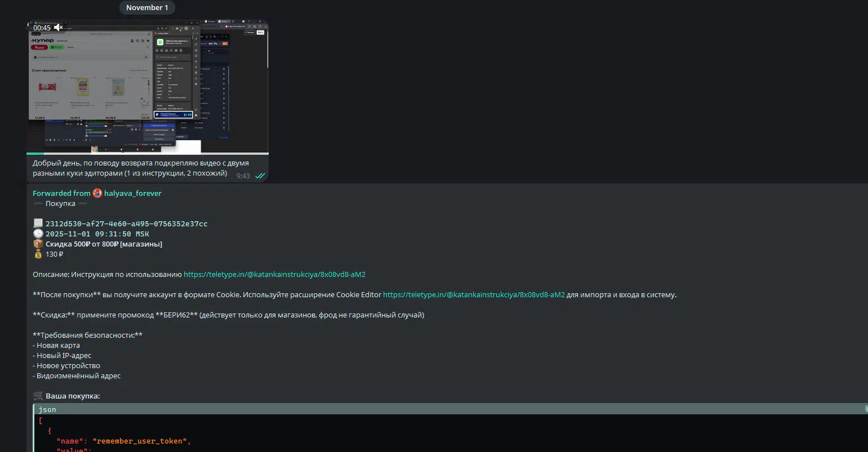This screenshot has width=868, height=452.
Task: Click the Требования безопасности heading
Action: (x=87, y=335)
